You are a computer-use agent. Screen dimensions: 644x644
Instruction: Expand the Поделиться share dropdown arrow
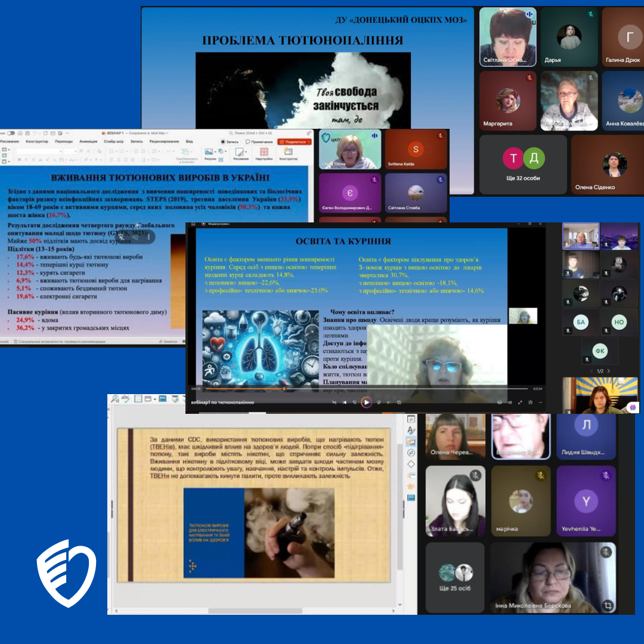tap(308, 141)
